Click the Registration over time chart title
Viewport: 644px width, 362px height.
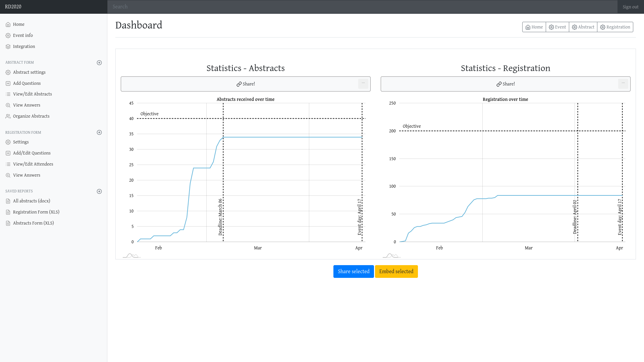point(505,100)
